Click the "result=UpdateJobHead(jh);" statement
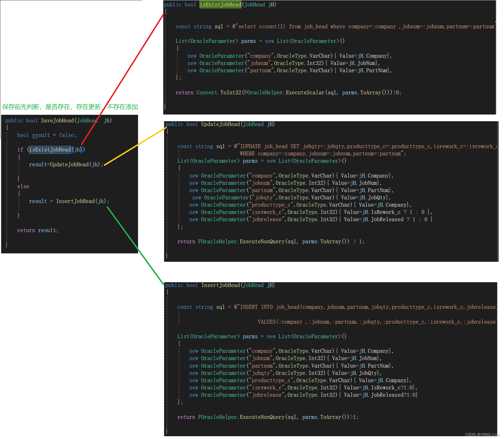Screen dimensions: 504x439 tap(66, 165)
